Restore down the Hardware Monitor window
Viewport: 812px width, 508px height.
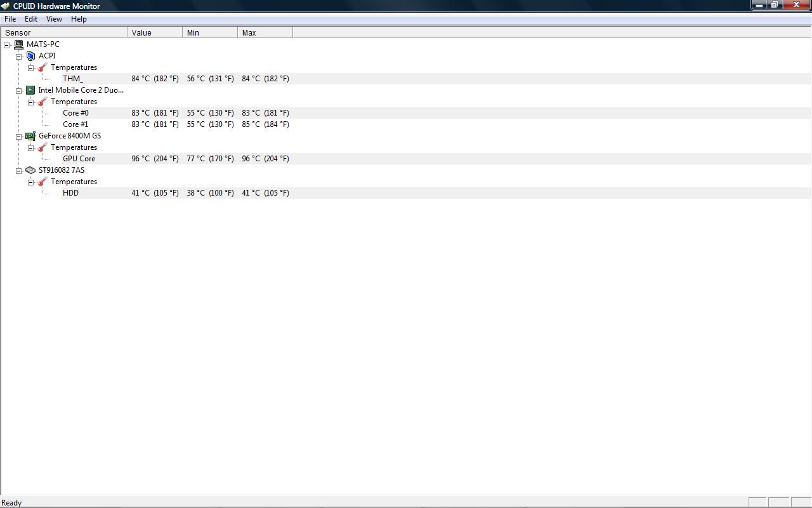coord(775,5)
